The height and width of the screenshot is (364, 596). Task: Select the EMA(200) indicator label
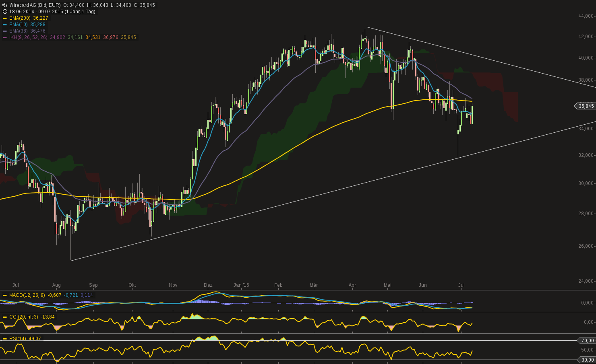[x=20, y=18]
